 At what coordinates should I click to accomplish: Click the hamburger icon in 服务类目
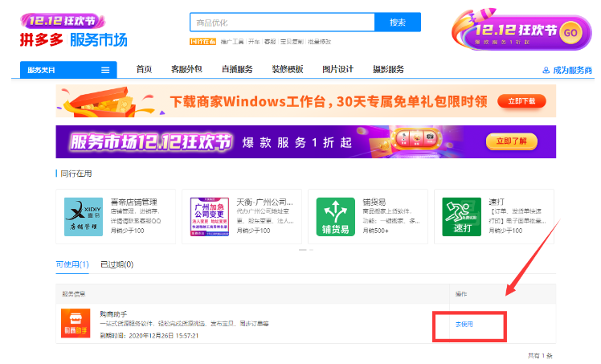(x=105, y=70)
